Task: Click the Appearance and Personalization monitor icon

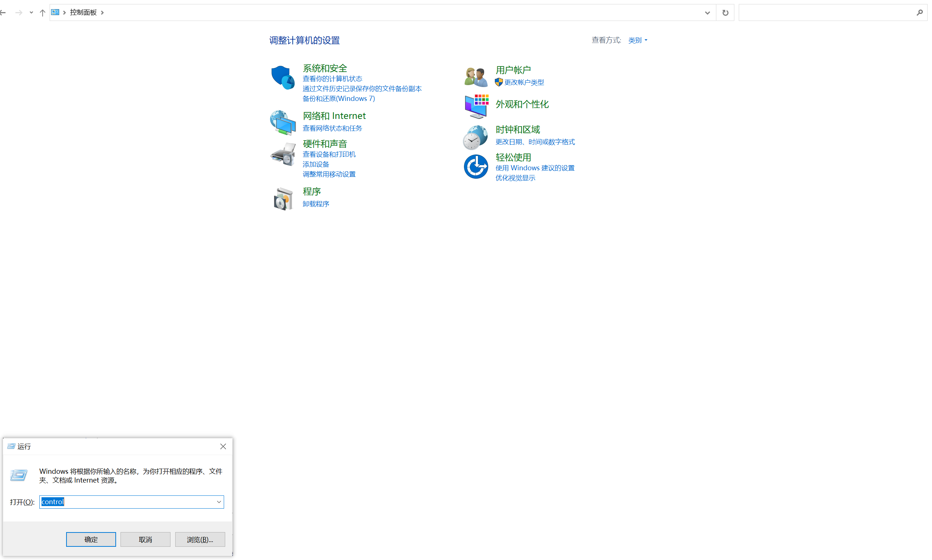Action: click(476, 106)
